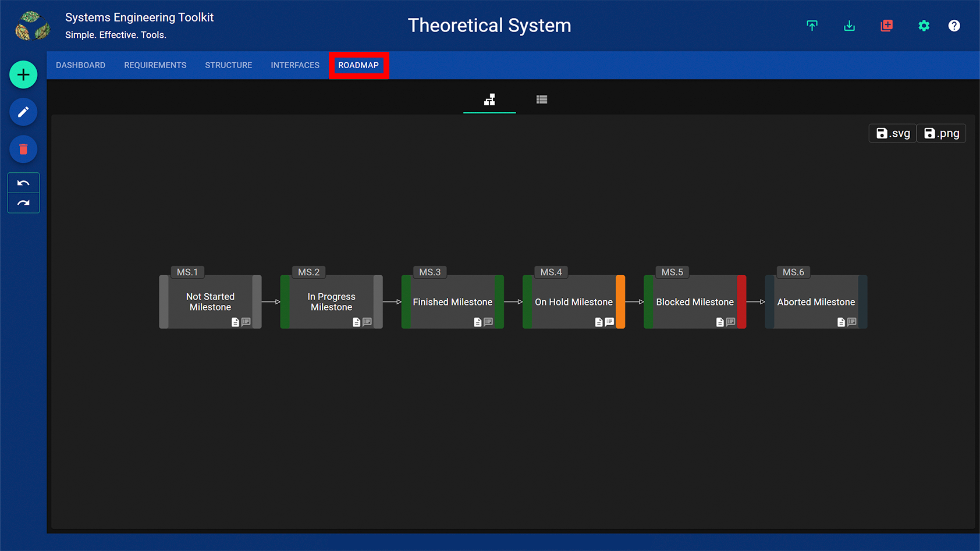Click the red trash delete button
The width and height of the screenshot is (980, 551).
point(23,149)
